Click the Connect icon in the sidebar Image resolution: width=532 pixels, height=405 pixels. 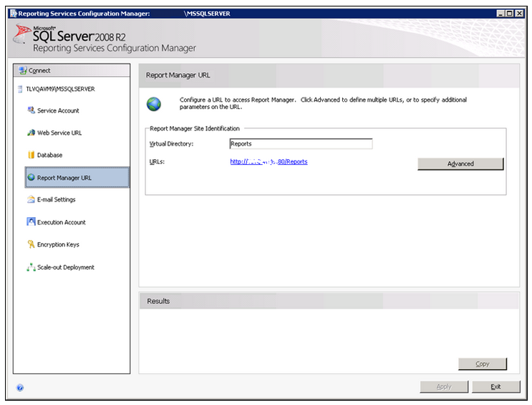tap(23, 70)
